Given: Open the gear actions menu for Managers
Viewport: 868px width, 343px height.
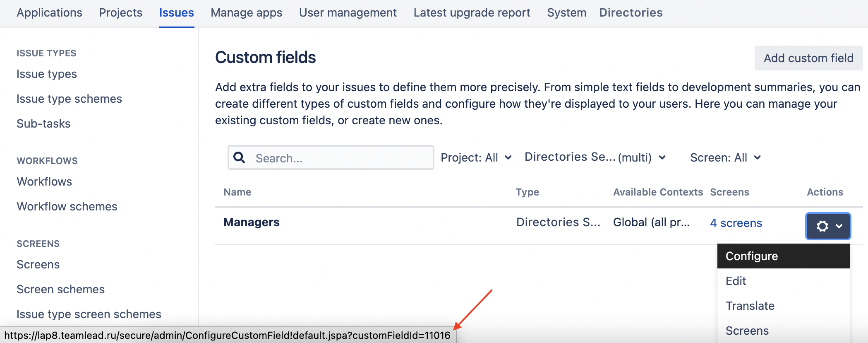Looking at the screenshot, I should [x=828, y=226].
